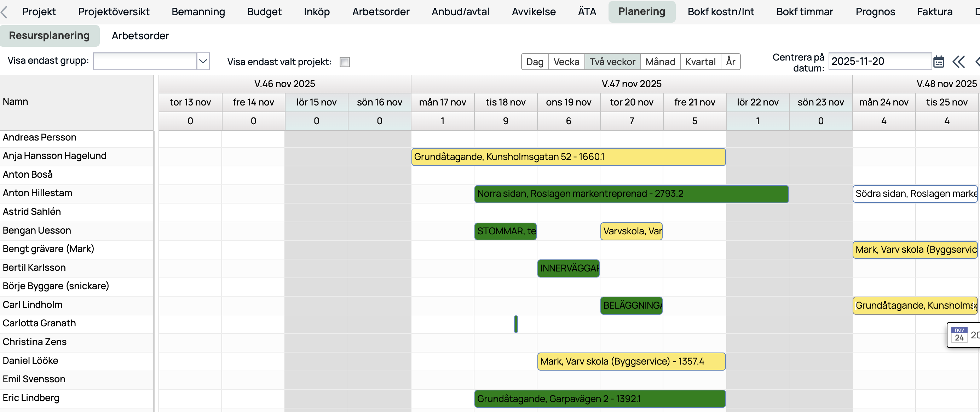
Task: Choose Kvartal view mode
Action: pos(700,62)
